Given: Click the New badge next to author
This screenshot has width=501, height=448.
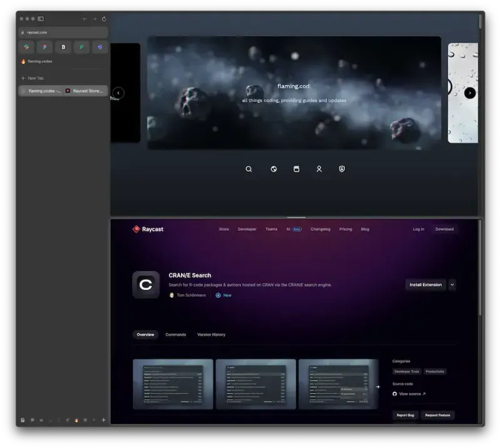Looking at the screenshot, I should coord(224,295).
